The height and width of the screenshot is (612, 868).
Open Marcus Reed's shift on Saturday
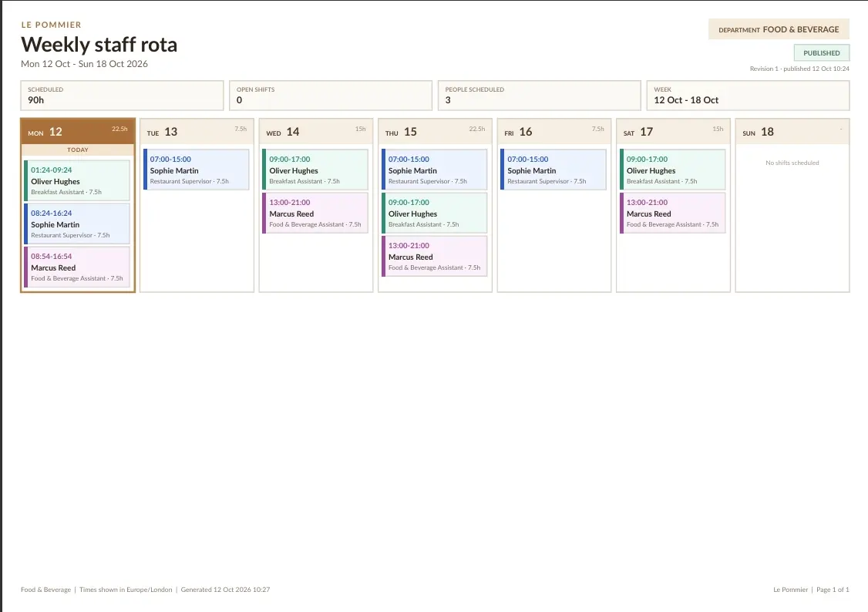tap(673, 213)
